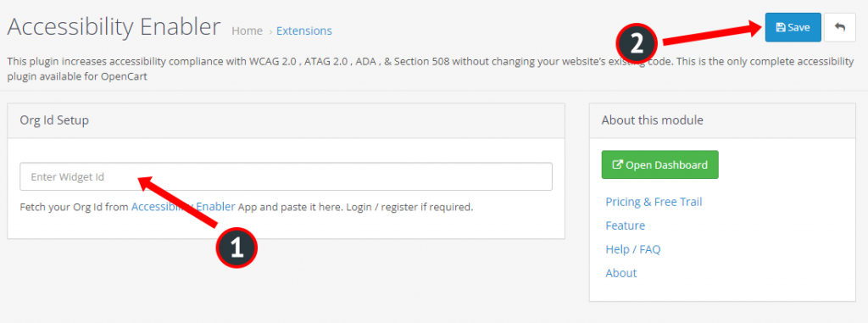Go to Home in the breadcrumb

pyautogui.click(x=247, y=31)
